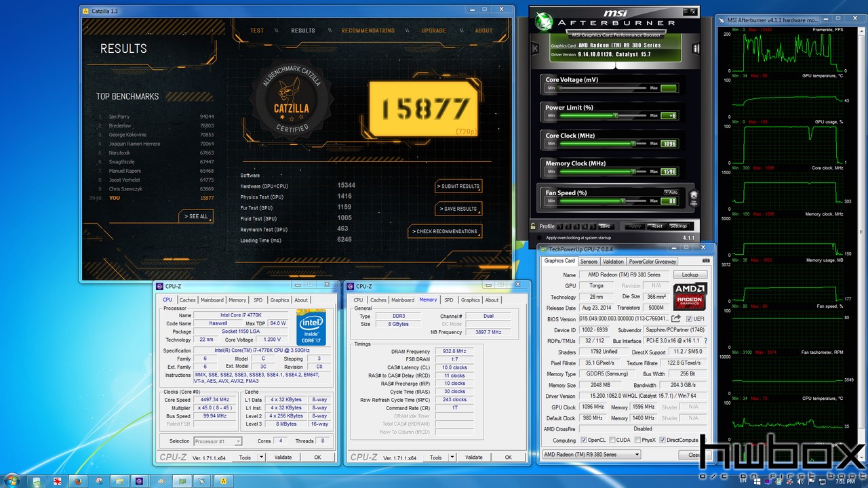
Task: Open the Catzilla Recommendations tab
Action: point(368,30)
